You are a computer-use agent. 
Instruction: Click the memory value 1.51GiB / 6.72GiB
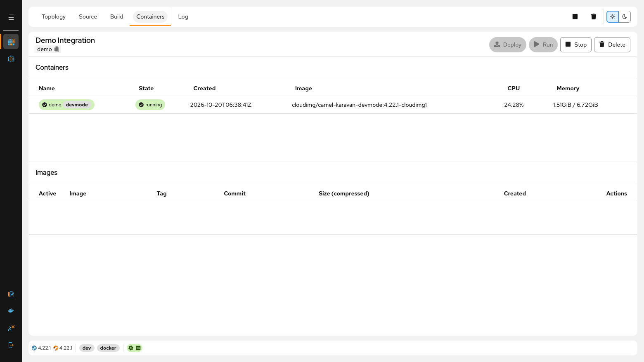pos(575,105)
